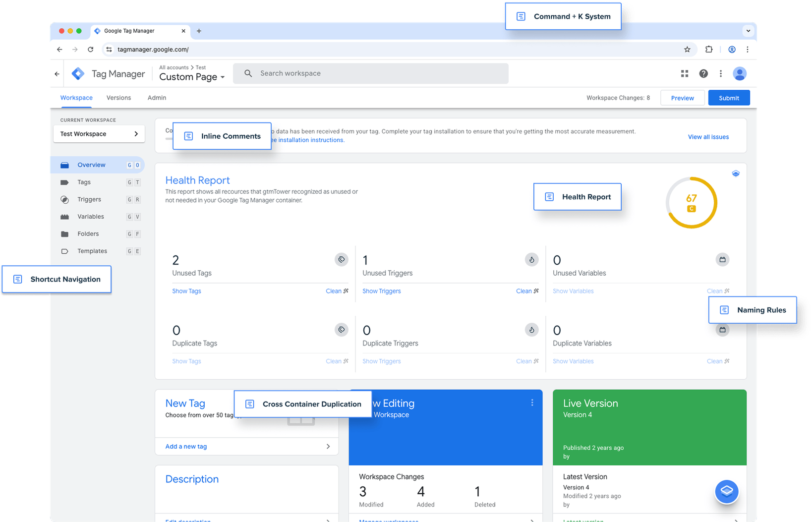The width and height of the screenshot is (812, 522).
Task: Open Variables in the left sidebar
Action: [x=90, y=217]
